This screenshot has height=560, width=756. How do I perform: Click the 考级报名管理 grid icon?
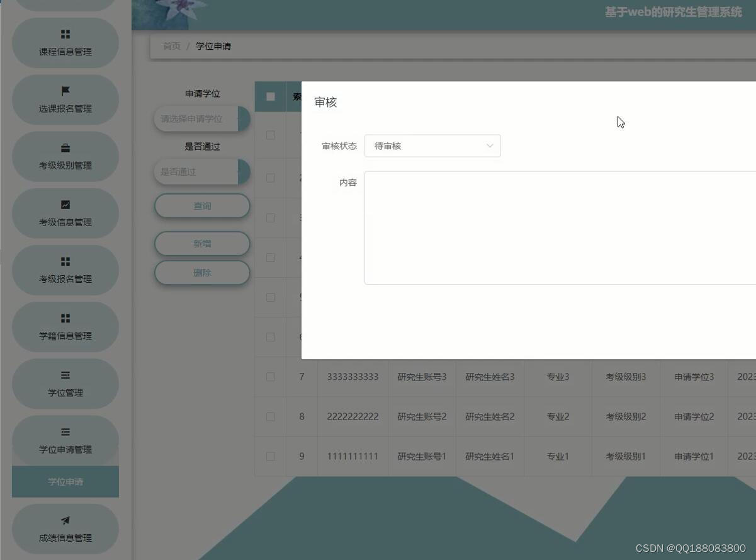coord(65,261)
